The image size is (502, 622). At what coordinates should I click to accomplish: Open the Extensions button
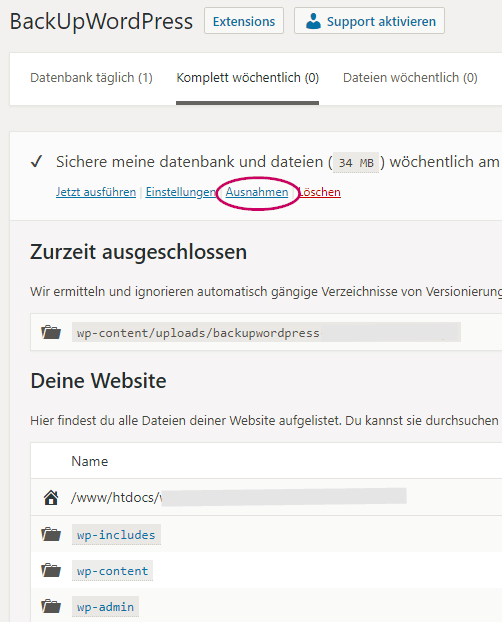(x=244, y=21)
